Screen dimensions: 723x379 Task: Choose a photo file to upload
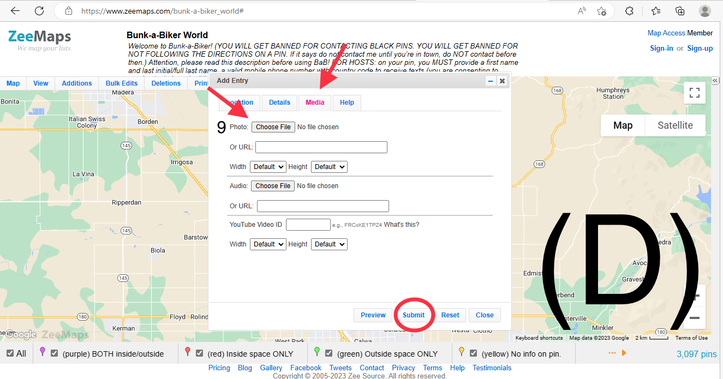click(x=273, y=127)
